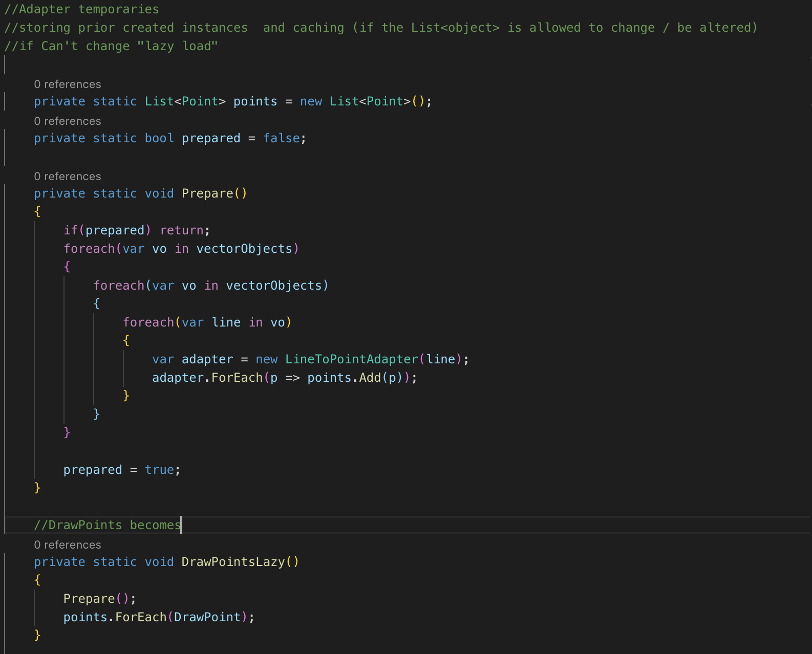Click 'new List<Point>()' initializer

point(362,101)
